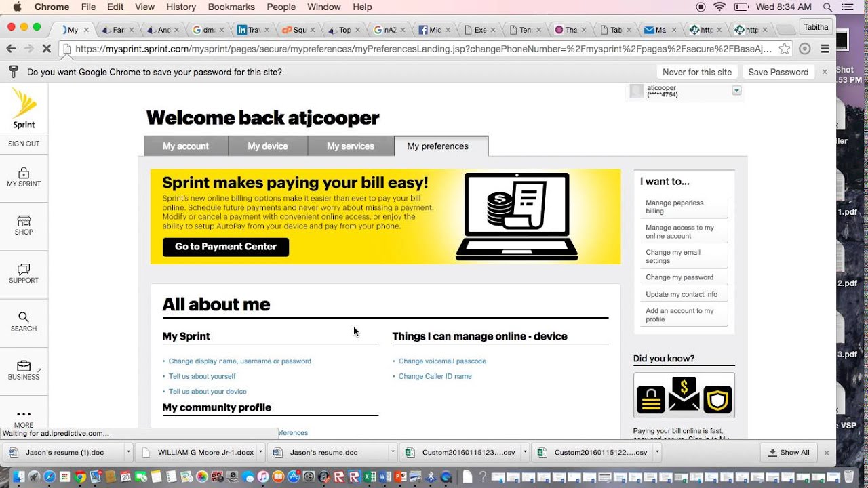This screenshot has width=868, height=488.
Task: Open Change voicemail passcode link
Action: [x=442, y=361]
